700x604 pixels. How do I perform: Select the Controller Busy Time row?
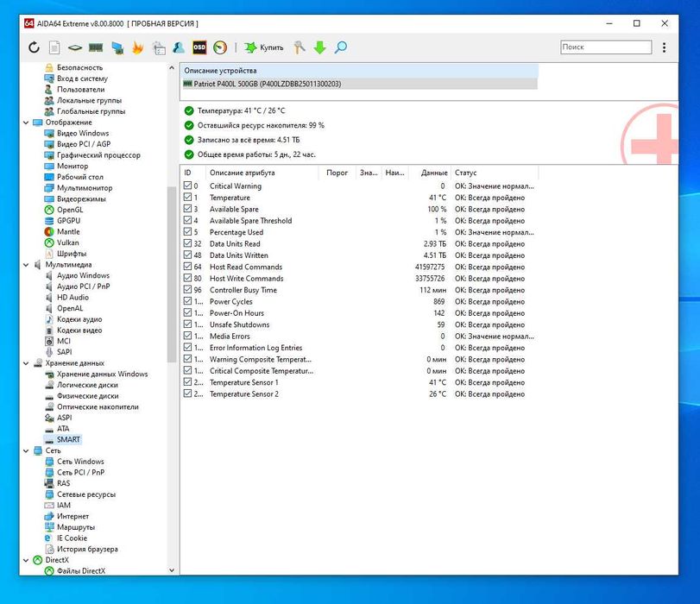click(x=359, y=290)
